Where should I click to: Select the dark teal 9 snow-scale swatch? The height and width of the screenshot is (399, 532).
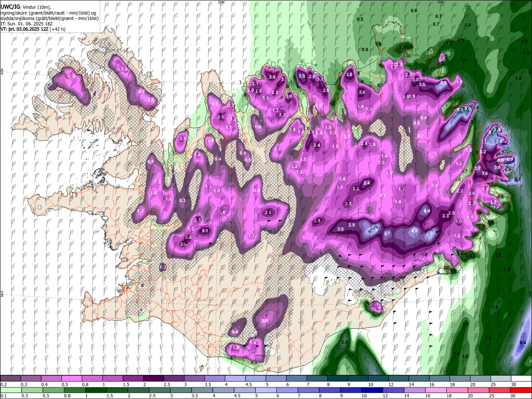(357, 379)
